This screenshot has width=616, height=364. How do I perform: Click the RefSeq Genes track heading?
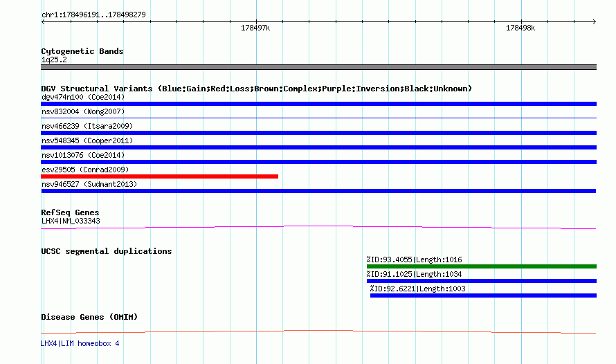coord(70,212)
